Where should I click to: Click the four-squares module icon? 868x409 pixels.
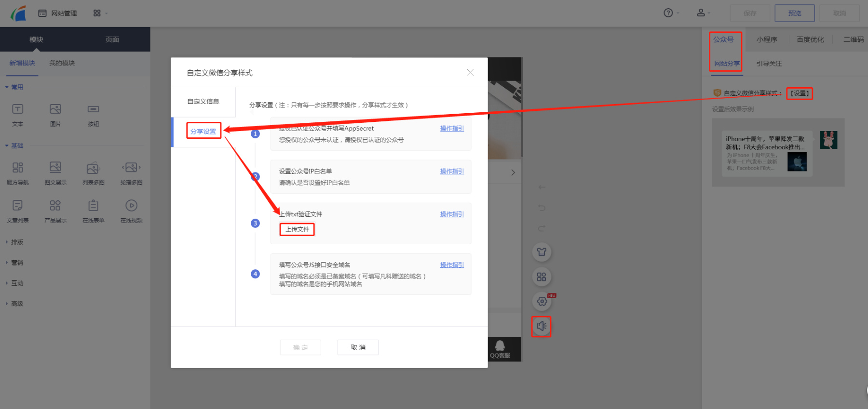542,277
